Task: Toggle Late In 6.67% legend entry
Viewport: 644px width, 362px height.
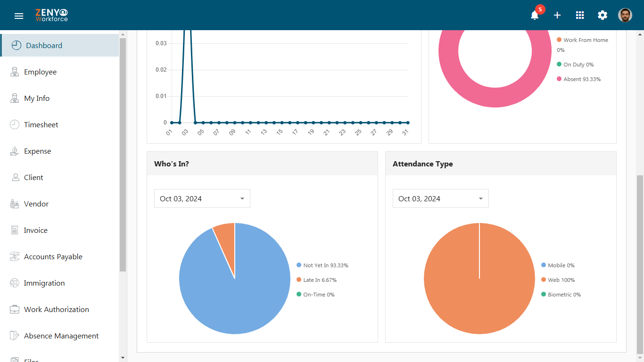Action: pyautogui.click(x=317, y=280)
